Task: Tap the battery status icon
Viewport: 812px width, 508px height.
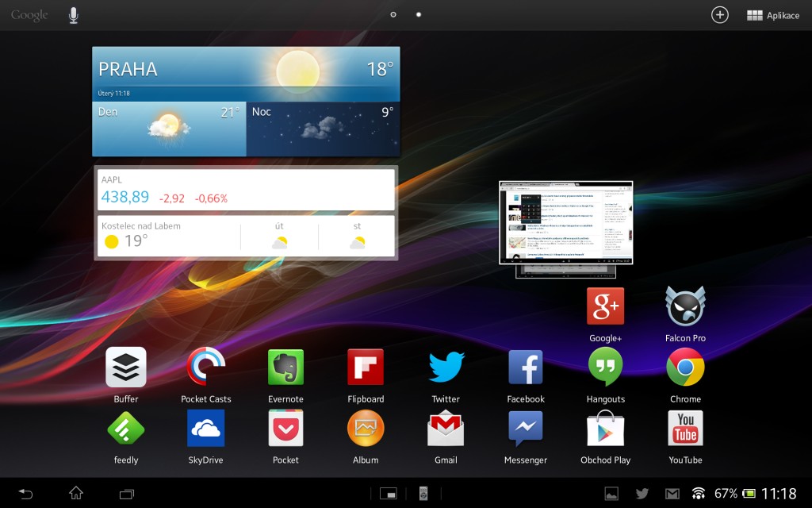Action: (749, 494)
